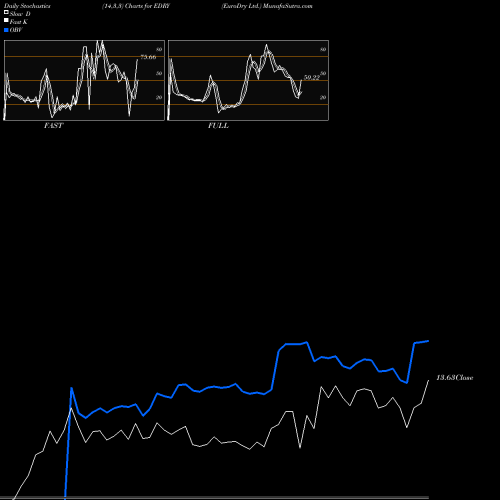Click the blue OBV legend swatch
This screenshot has height=500, width=500.
pyautogui.click(x=6, y=30)
